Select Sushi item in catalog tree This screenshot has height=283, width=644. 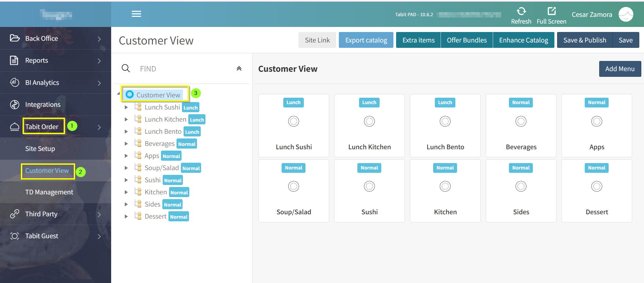[153, 180]
